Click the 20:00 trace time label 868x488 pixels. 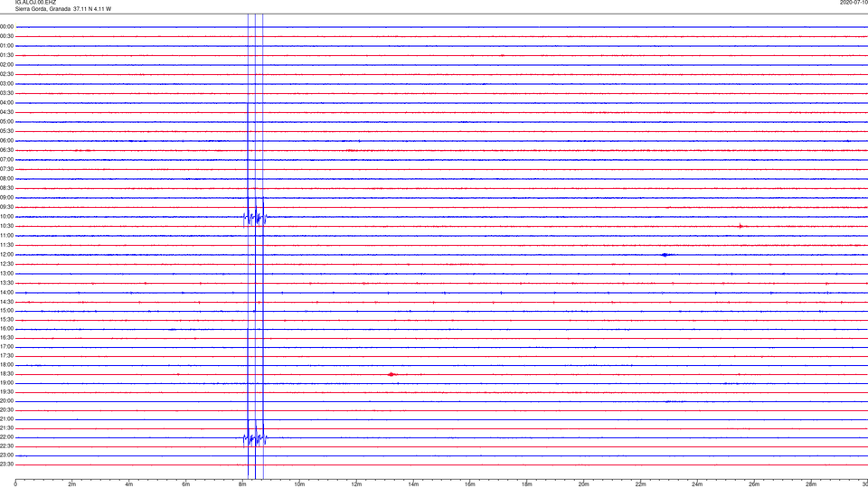(x=6, y=401)
